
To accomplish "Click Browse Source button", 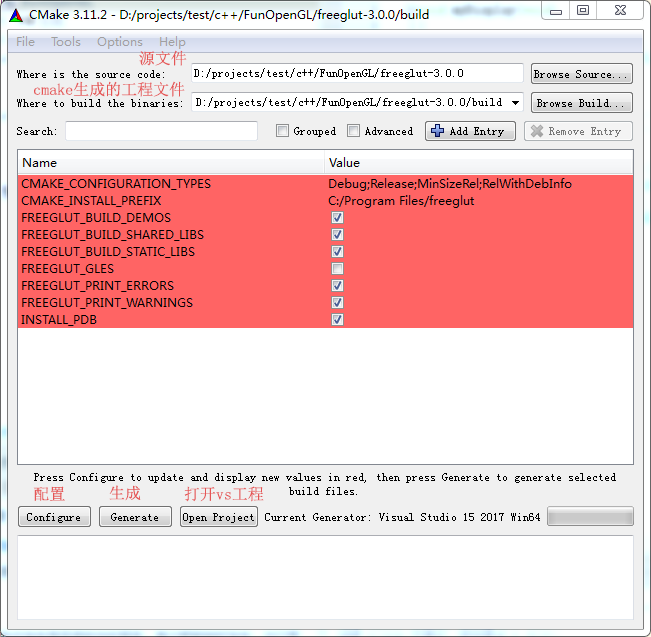I will click(x=582, y=74).
